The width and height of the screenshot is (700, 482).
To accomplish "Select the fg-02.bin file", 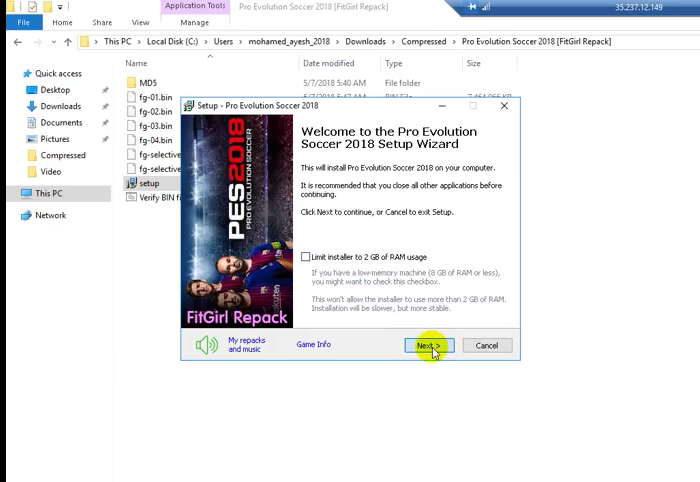I will pos(155,112).
